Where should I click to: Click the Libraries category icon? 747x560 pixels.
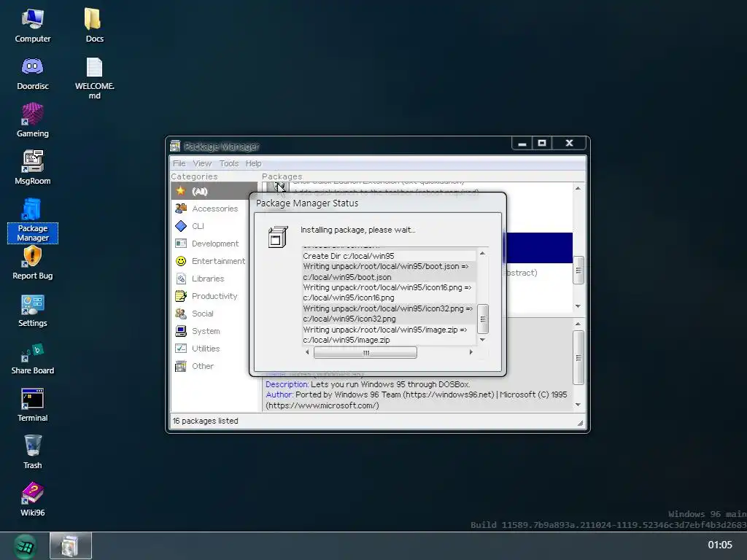coord(181,279)
